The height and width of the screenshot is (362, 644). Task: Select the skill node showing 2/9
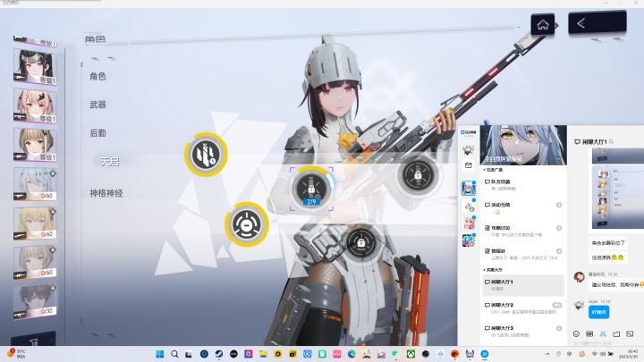pyautogui.click(x=311, y=189)
